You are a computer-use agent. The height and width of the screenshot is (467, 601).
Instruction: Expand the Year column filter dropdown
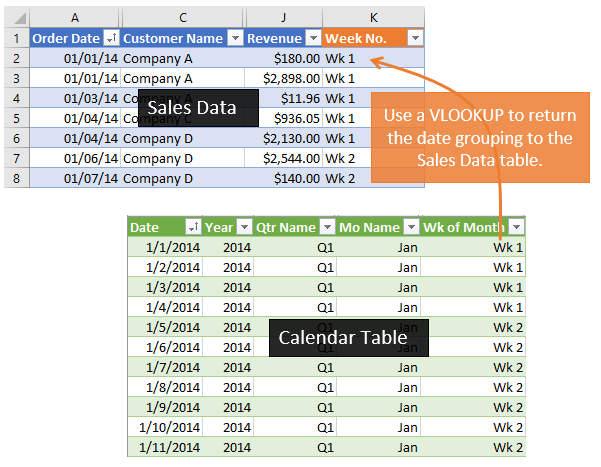click(243, 227)
